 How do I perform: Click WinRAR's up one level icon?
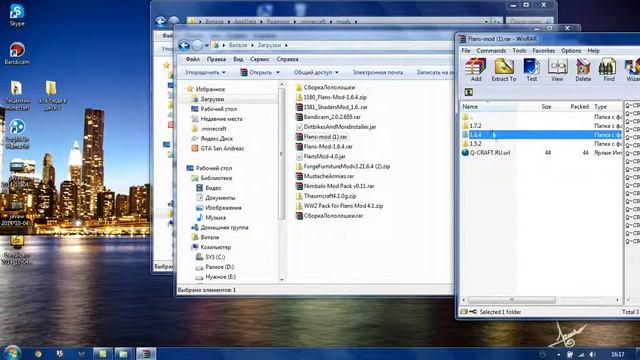click(x=469, y=92)
